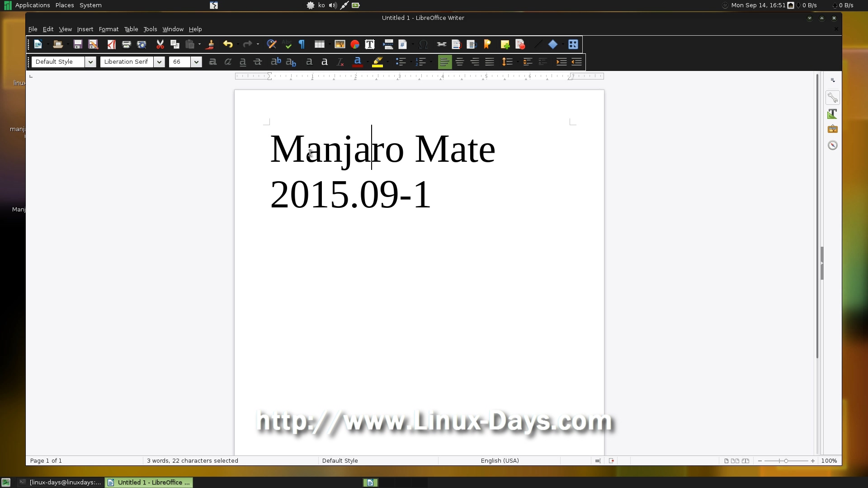Align paragraph to the right
This screenshot has width=868, height=488.
coord(475,62)
